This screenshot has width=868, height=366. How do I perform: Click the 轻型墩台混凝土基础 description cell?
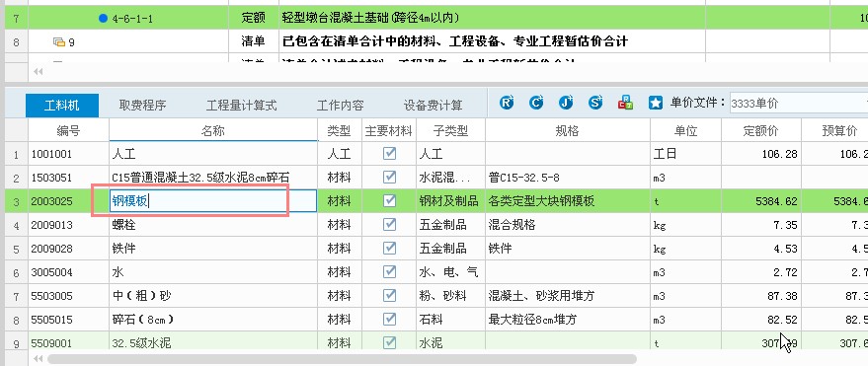pyautogui.click(x=492, y=18)
